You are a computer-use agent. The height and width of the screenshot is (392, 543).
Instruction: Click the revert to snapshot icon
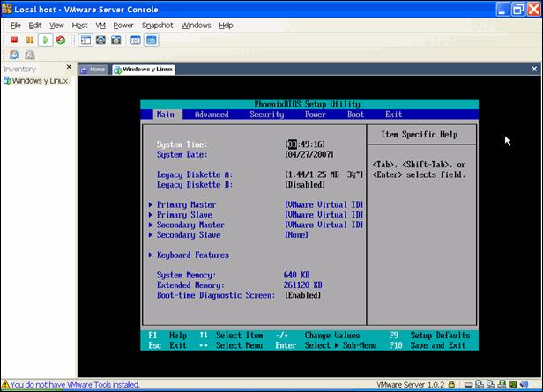pyautogui.click(x=30, y=55)
